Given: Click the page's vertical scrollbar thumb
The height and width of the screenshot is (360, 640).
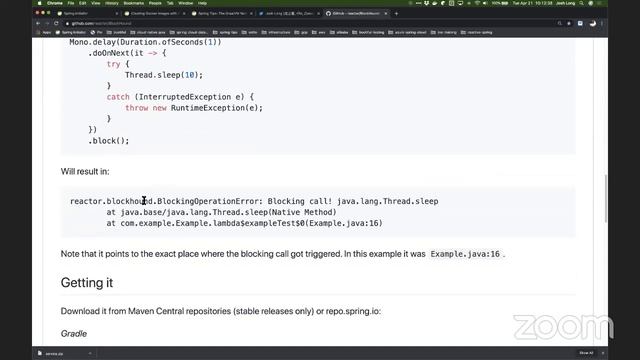Looking at the screenshot, I should (x=606, y=198).
